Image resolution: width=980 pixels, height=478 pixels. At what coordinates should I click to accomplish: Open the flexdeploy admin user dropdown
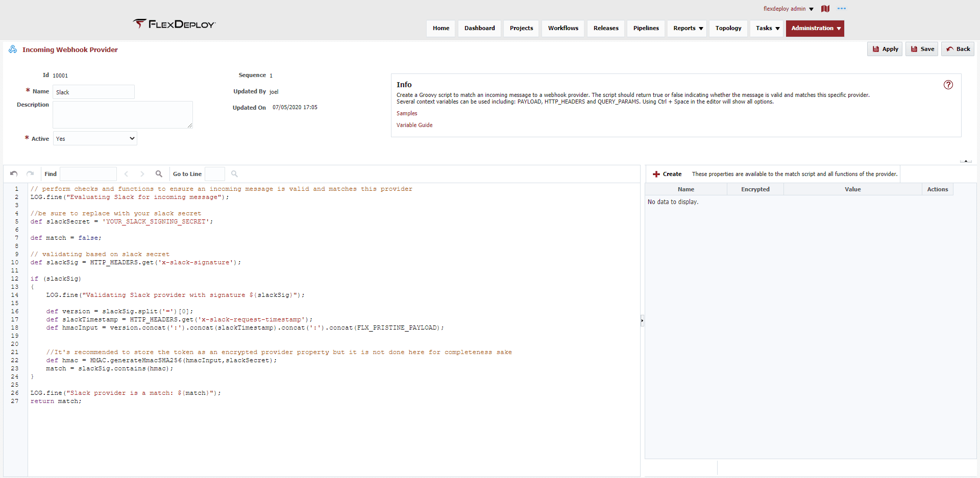(789, 9)
